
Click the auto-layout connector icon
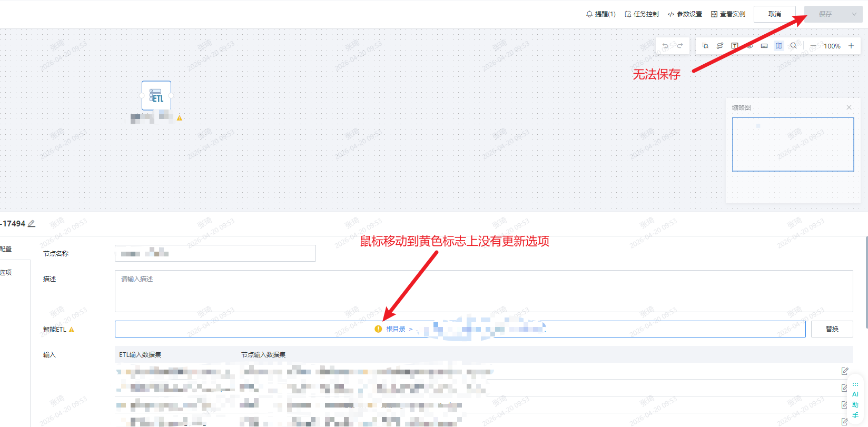click(720, 46)
